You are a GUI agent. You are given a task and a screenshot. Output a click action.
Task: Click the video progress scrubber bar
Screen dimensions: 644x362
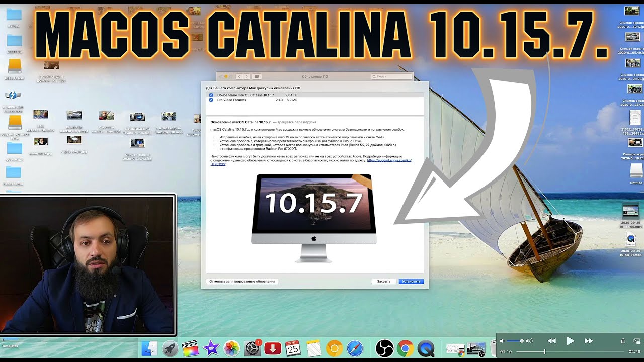click(x=570, y=352)
